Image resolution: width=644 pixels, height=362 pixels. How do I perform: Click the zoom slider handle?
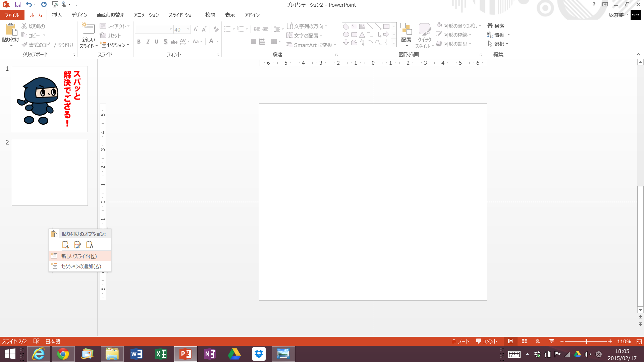point(586,341)
